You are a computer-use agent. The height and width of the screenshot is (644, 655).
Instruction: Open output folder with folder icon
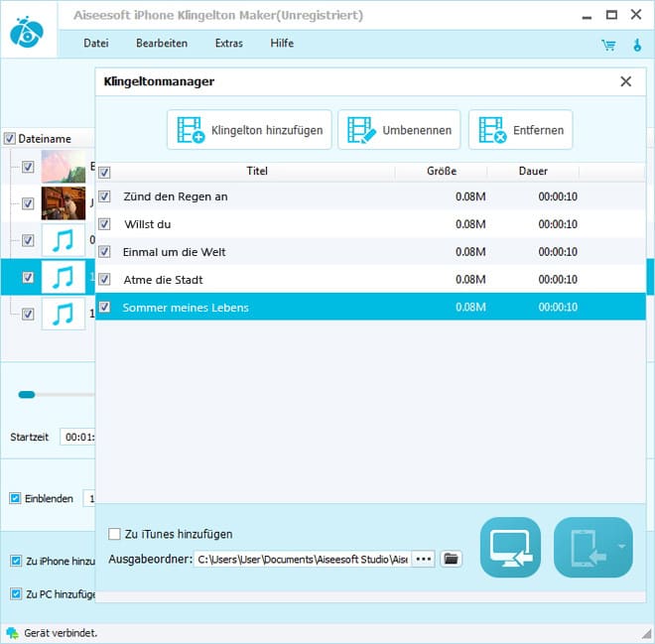(x=452, y=559)
